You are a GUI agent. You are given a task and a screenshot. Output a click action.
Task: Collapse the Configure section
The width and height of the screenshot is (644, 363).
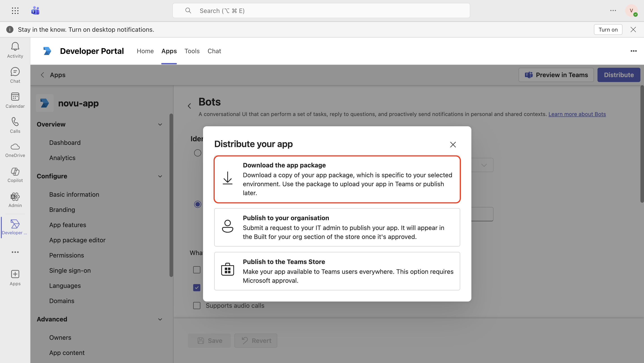click(x=160, y=176)
